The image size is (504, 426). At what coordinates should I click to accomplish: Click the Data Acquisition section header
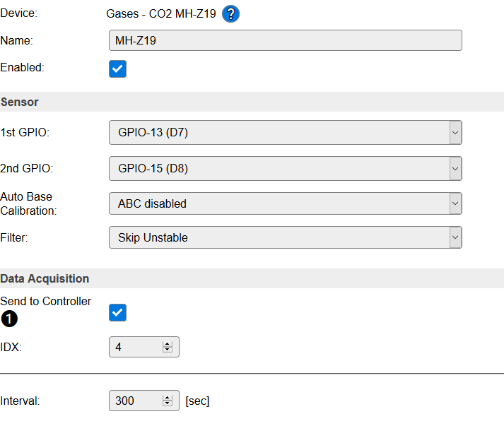coord(45,278)
